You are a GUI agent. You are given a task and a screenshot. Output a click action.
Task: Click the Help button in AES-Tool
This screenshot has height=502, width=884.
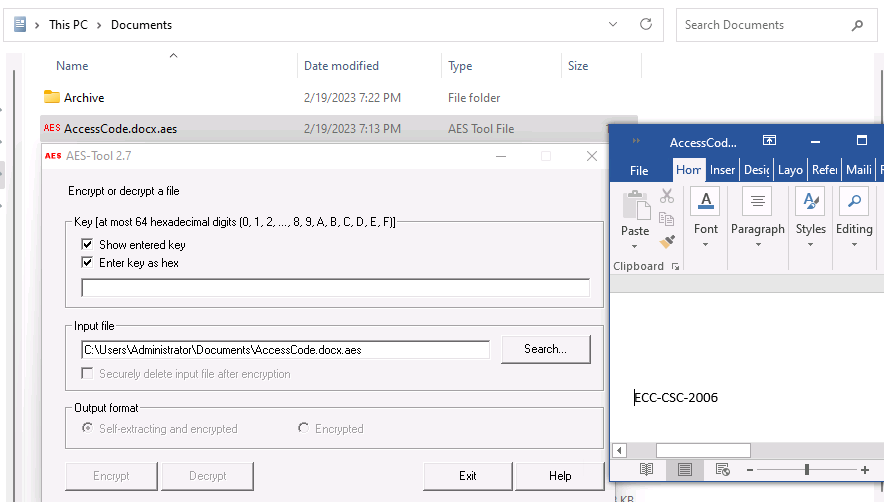559,476
